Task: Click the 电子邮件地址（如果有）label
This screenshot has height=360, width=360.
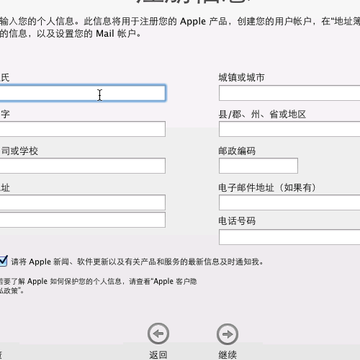Action: pos(267,188)
